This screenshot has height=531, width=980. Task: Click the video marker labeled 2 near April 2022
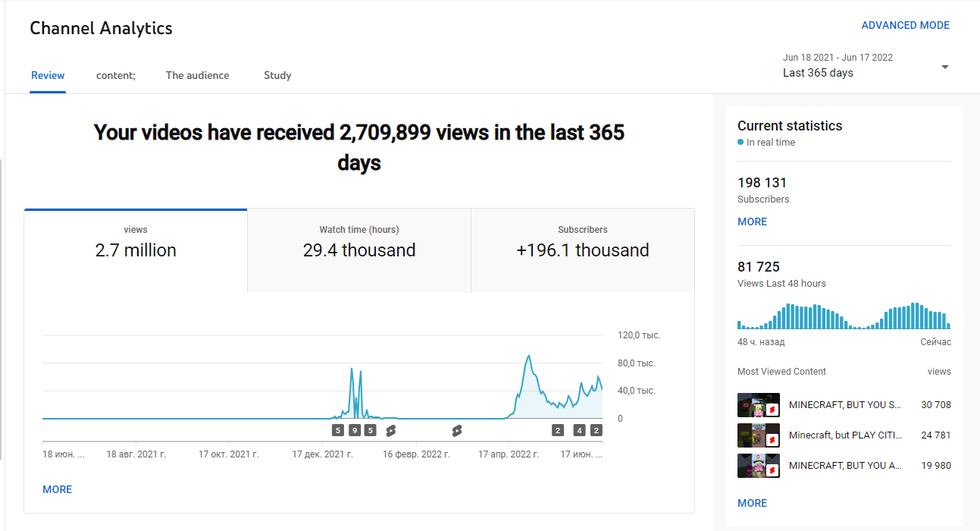(x=558, y=431)
